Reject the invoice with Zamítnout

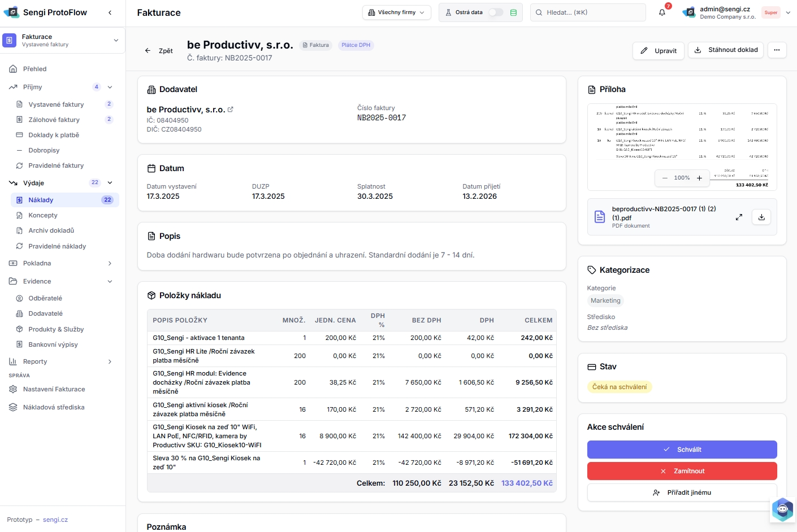(682, 471)
